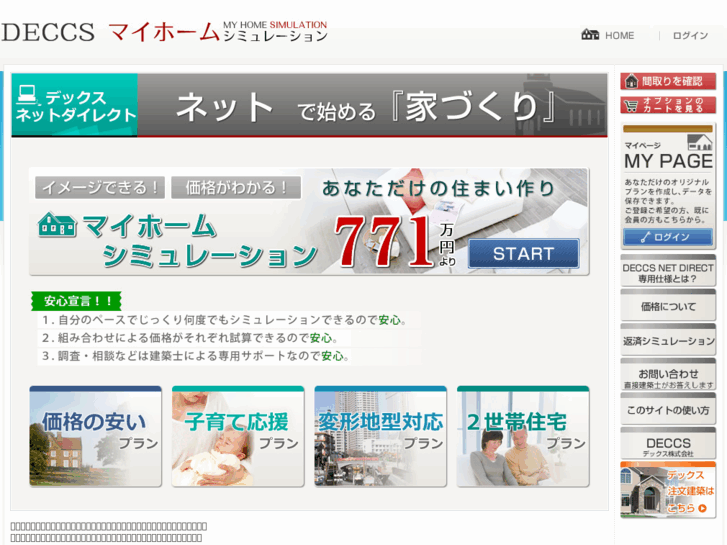Click the MY PAGE house icon
Screen dimensions: 727x545
pyautogui.click(x=700, y=141)
